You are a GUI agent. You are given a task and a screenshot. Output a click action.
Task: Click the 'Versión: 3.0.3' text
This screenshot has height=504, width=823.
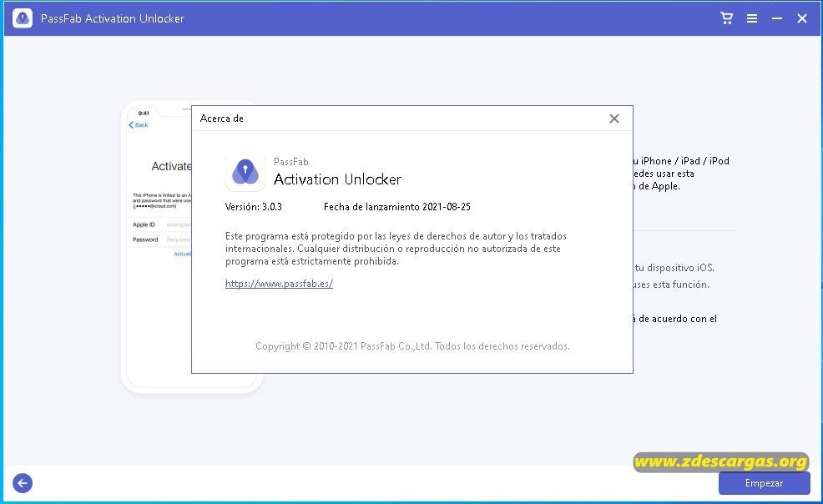[254, 207]
